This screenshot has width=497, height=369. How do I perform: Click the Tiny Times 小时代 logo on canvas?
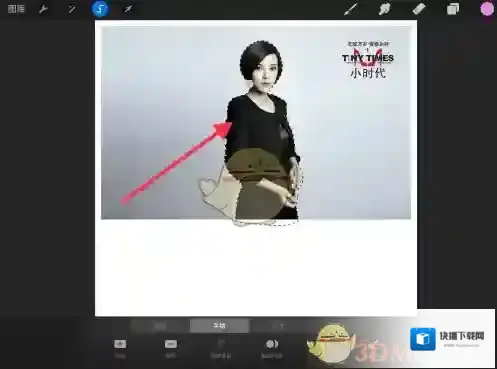[x=368, y=60]
